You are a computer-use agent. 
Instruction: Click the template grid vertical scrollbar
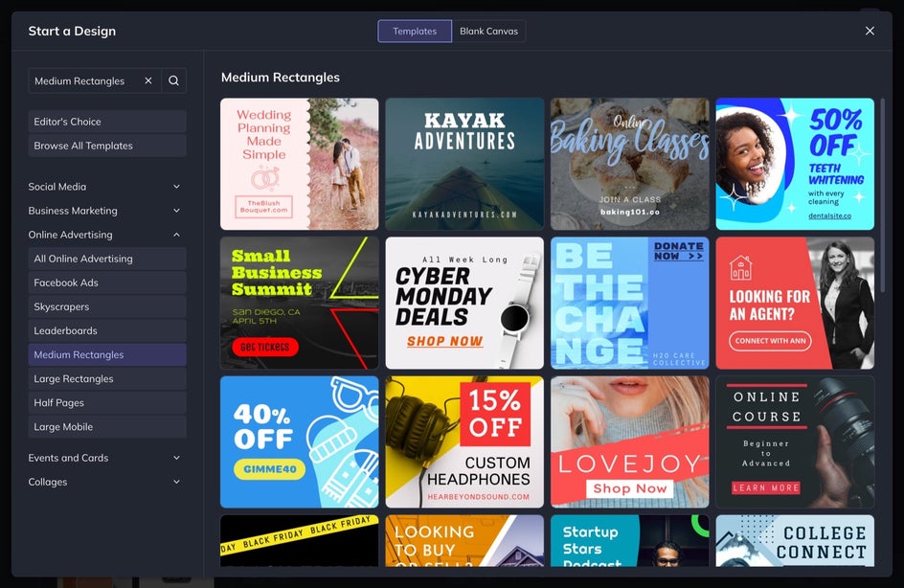pyautogui.click(x=882, y=196)
